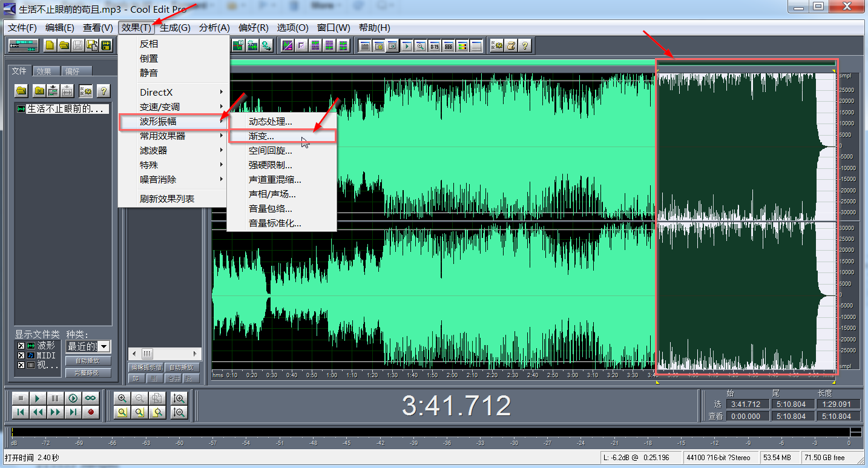Switch to multitrack view toolbar icon

pos(22,45)
